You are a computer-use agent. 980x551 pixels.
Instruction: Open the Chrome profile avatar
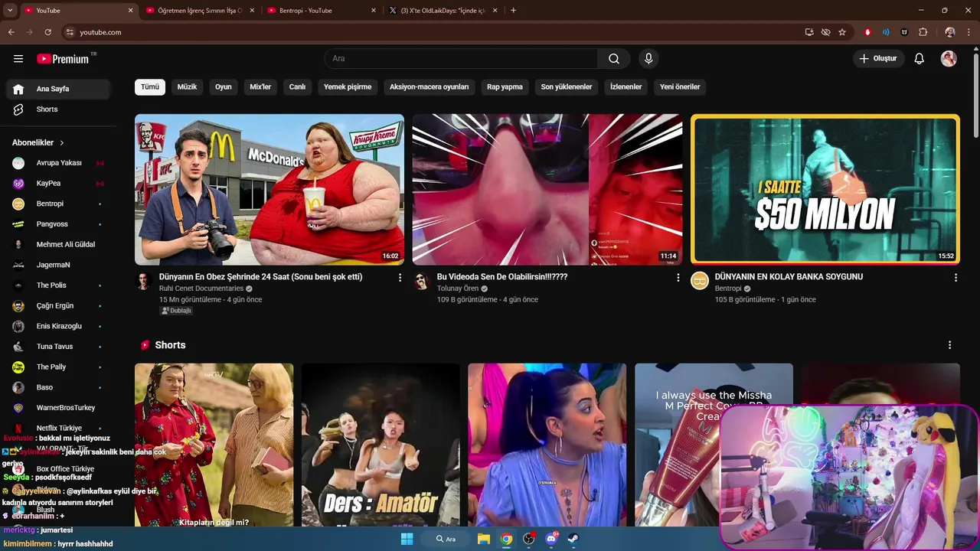point(950,32)
